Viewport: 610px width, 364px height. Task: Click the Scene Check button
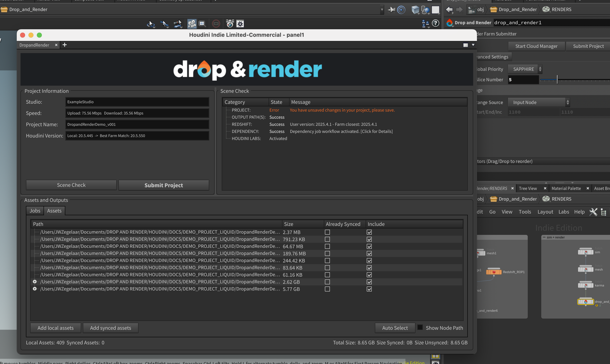point(71,185)
